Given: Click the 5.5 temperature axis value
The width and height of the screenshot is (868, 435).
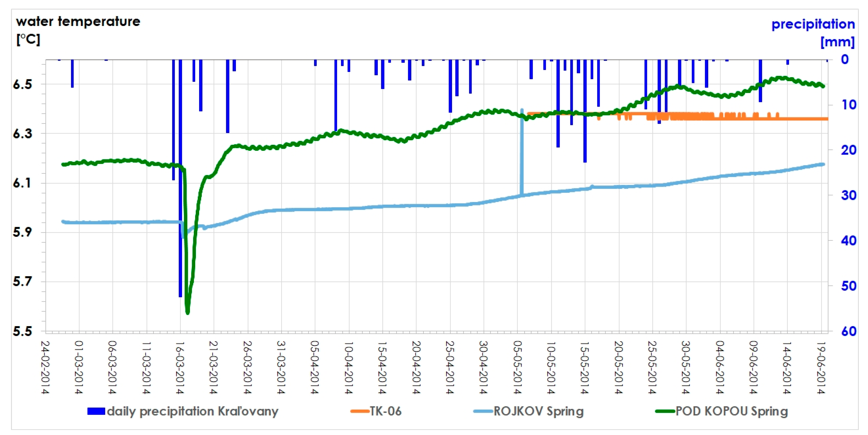Looking at the screenshot, I should 23,331.
